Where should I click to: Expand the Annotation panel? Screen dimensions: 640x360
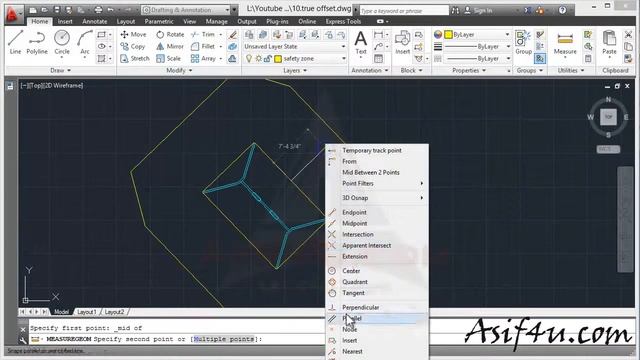click(369, 71)
